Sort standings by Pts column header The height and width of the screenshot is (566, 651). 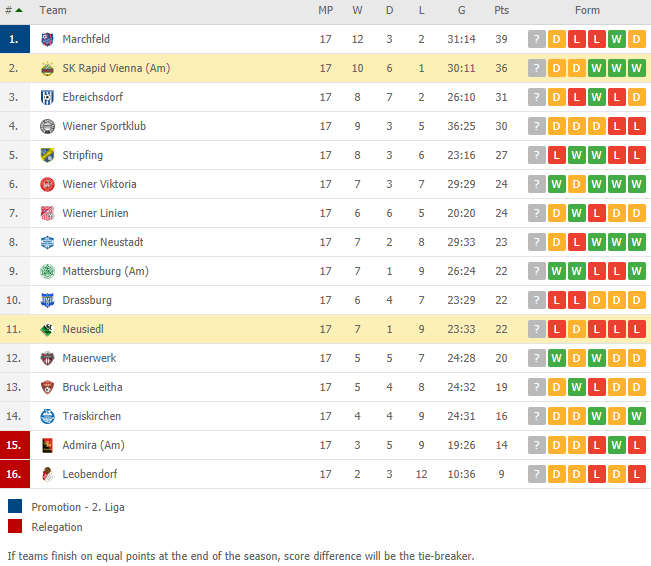(x=501, y=10)
